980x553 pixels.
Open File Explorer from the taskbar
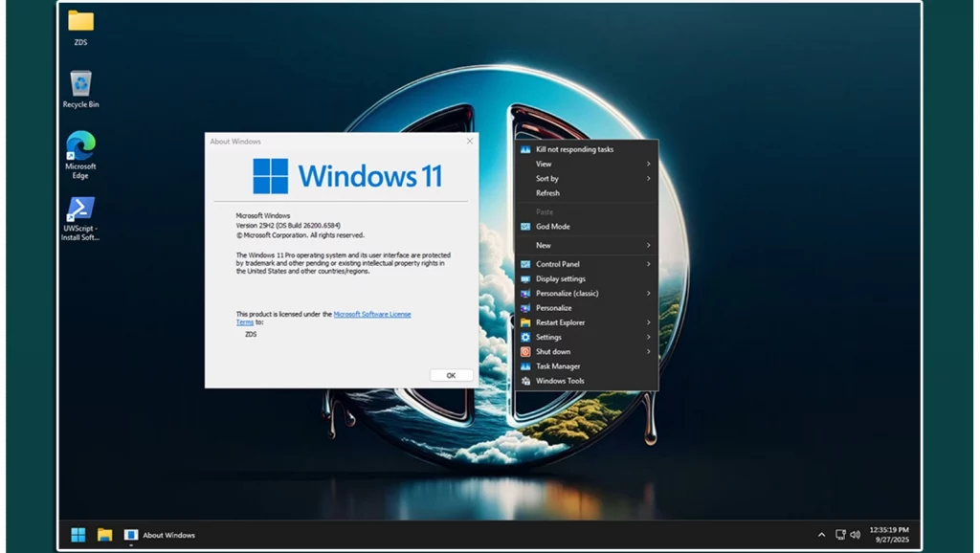[x=104, y=535]
